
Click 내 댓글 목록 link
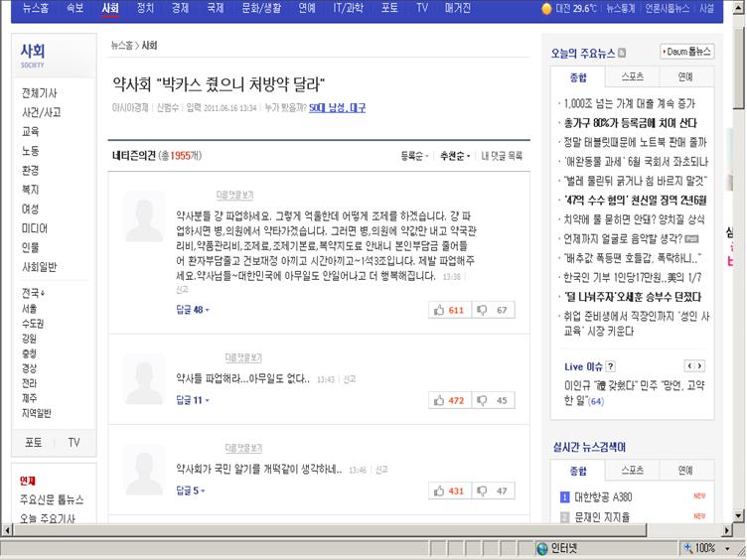click(502, 156)
